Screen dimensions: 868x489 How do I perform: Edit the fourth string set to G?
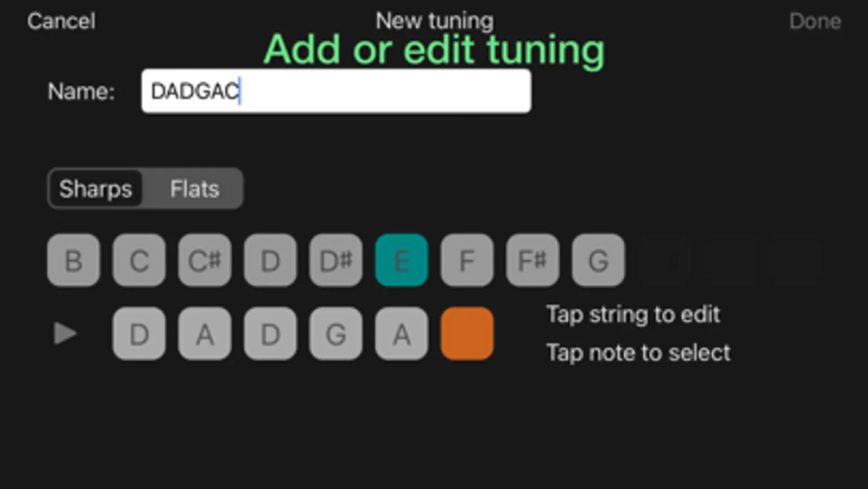pos(335,334)
